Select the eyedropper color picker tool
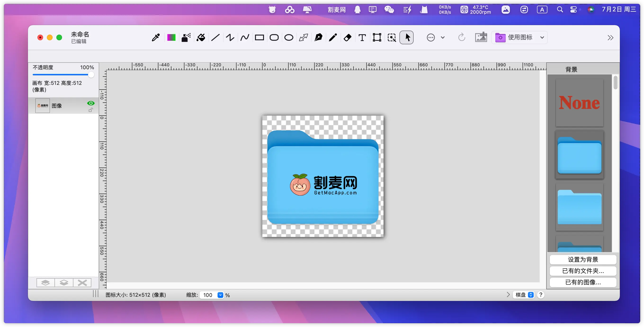The image size is (644, 327). [x=156, y=37]
